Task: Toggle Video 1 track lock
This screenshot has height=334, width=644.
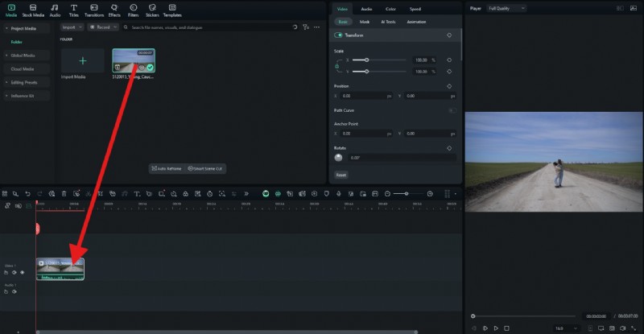Action: click(x=6, y=272)
